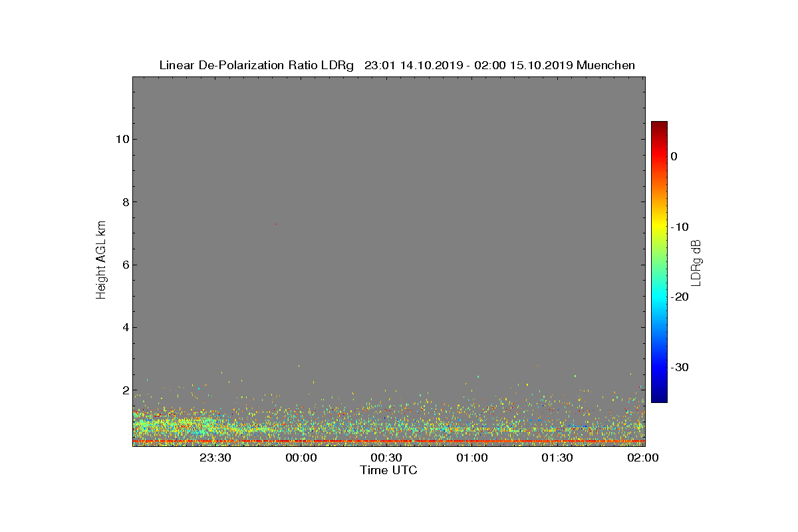Click the dark blue bottom of colorbar

(x=659, y=398)
